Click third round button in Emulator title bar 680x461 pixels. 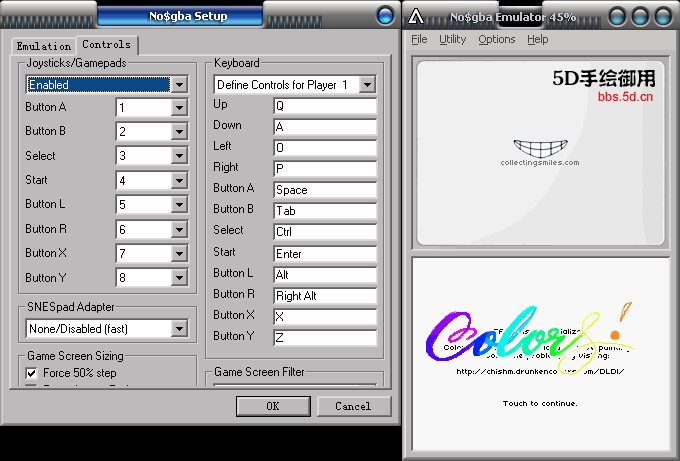point(663,17)
